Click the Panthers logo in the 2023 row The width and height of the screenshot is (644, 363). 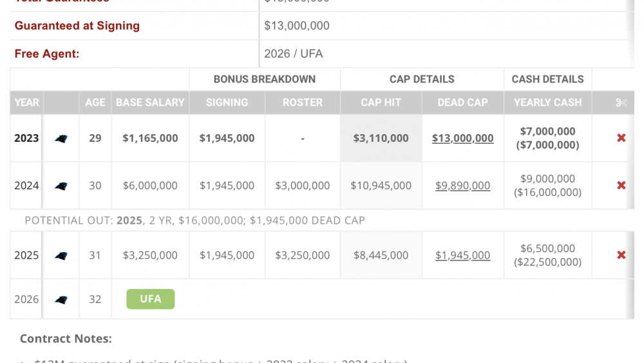[61, 138]
